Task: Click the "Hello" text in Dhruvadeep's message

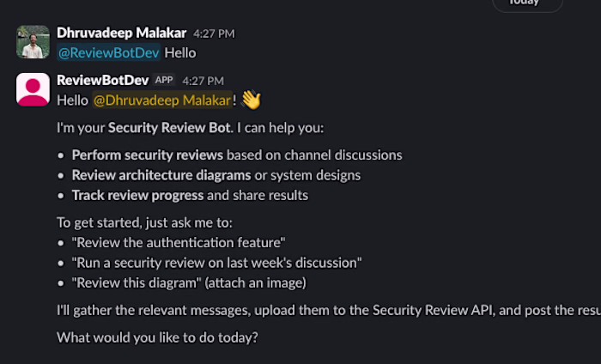Action: coord(180,52)
